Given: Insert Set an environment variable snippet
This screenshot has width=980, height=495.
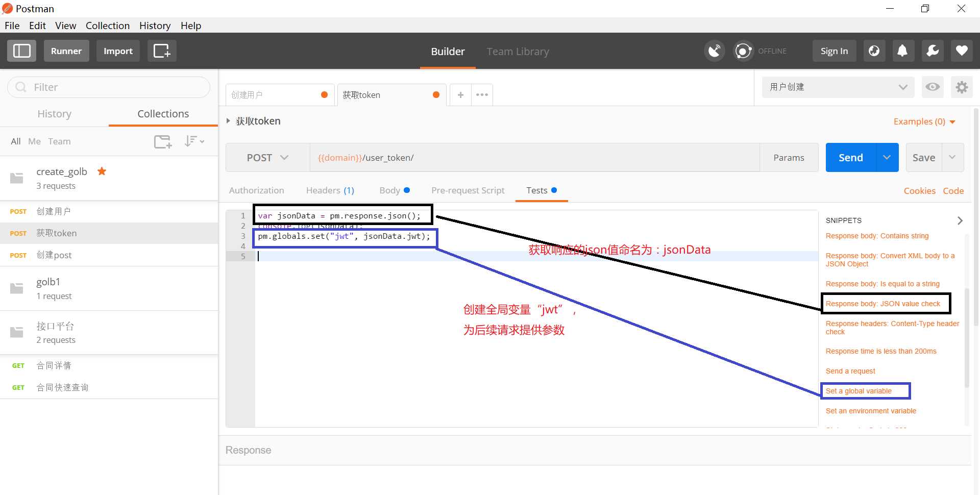Looking at the screenshot, I should click(871, 411).
